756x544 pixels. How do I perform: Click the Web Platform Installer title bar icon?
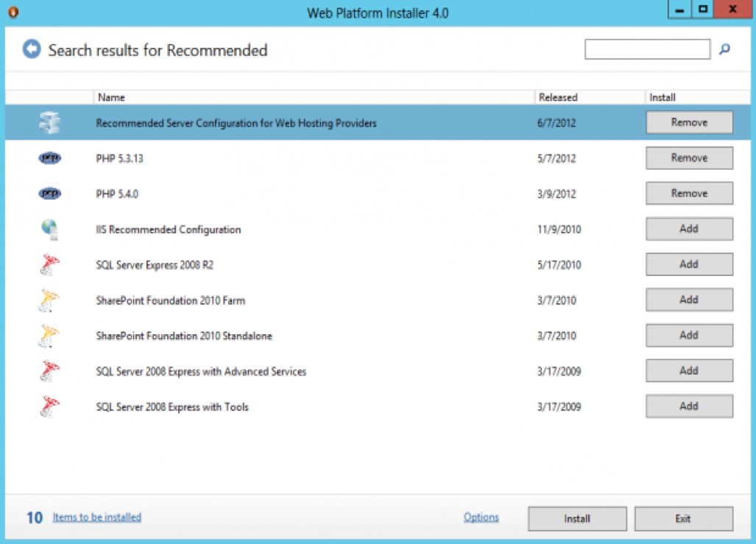13,12
